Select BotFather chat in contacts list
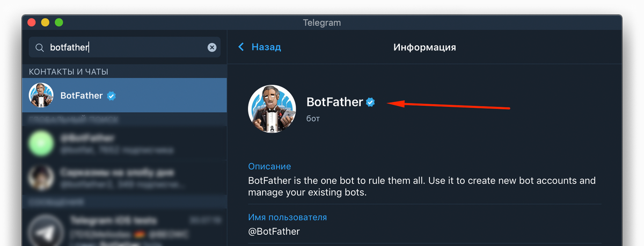This screenshot has height=246, width=644. 125,96
